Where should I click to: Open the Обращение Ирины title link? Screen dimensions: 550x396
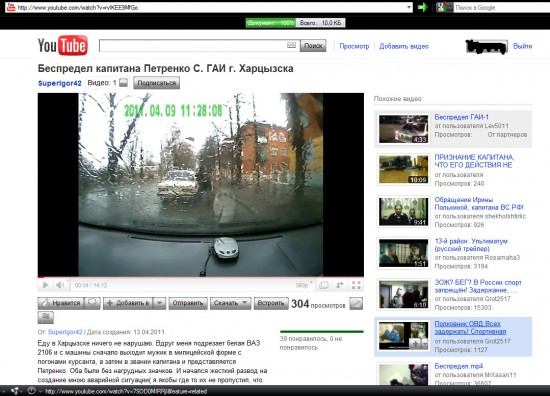479,203
